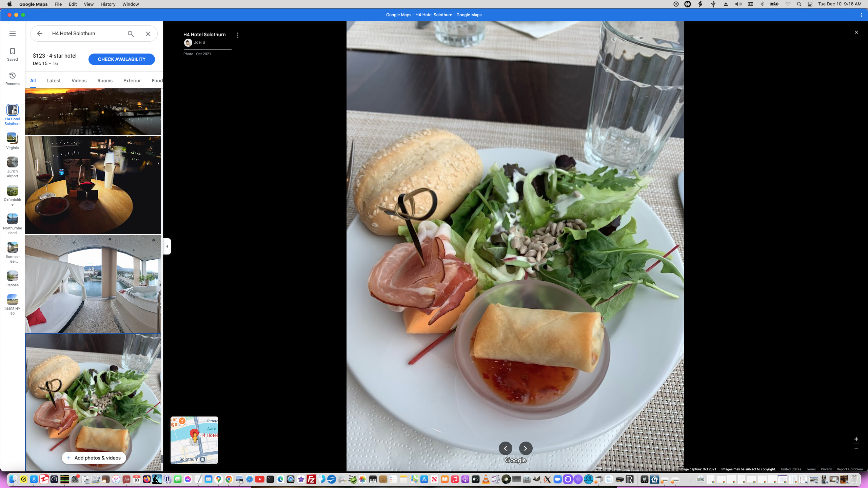Clear the search box with X

pyautogui.click(x=148, y=34)
